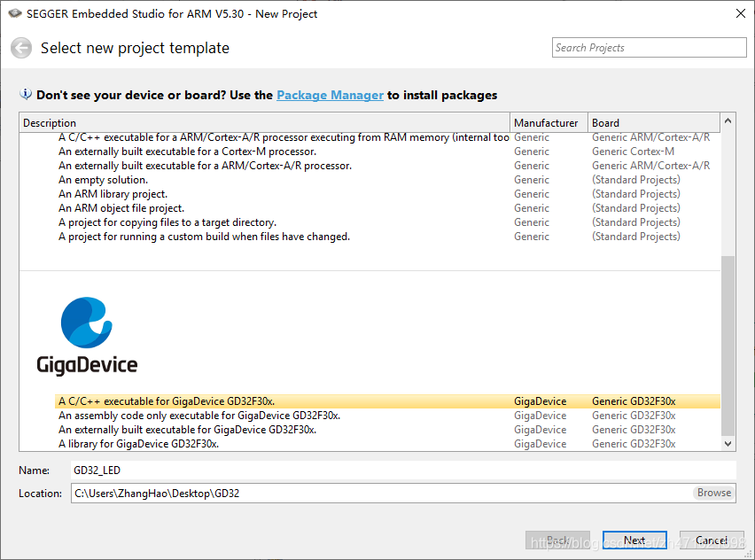Select 'A project for copying files to a target directory.'
This screenshot has width=755, height=560.
(387, 222)
